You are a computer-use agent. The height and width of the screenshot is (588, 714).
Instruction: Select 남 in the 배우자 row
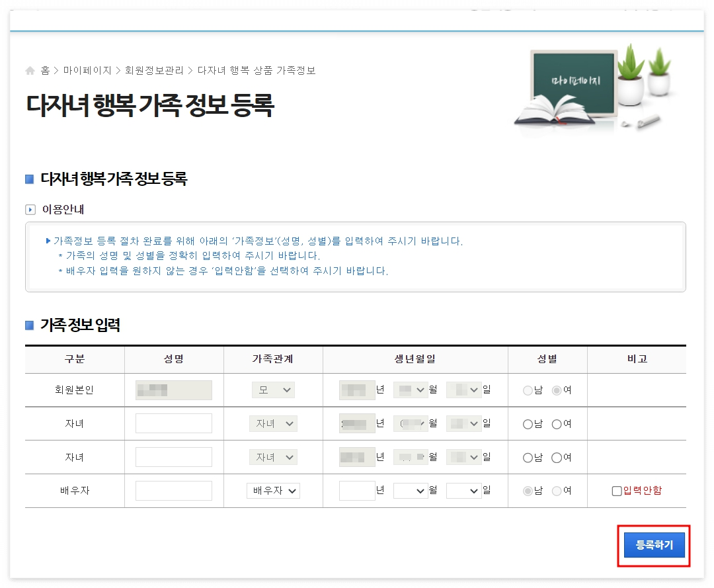(528, 491)
